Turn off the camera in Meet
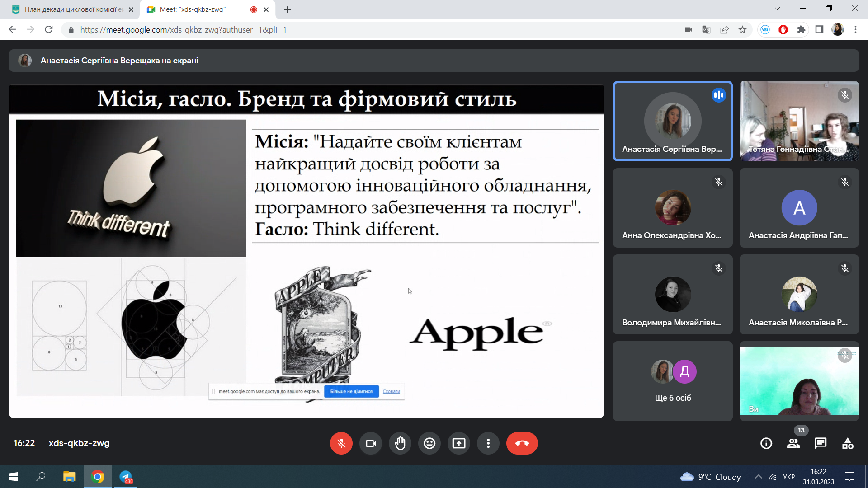This screenshot has width=868, height=488. pos(371,443)
